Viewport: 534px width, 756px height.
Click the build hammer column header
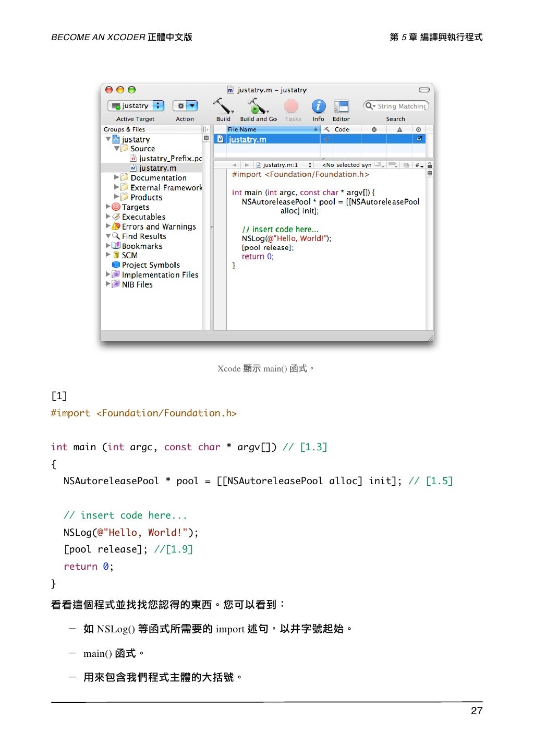(327, 129)
